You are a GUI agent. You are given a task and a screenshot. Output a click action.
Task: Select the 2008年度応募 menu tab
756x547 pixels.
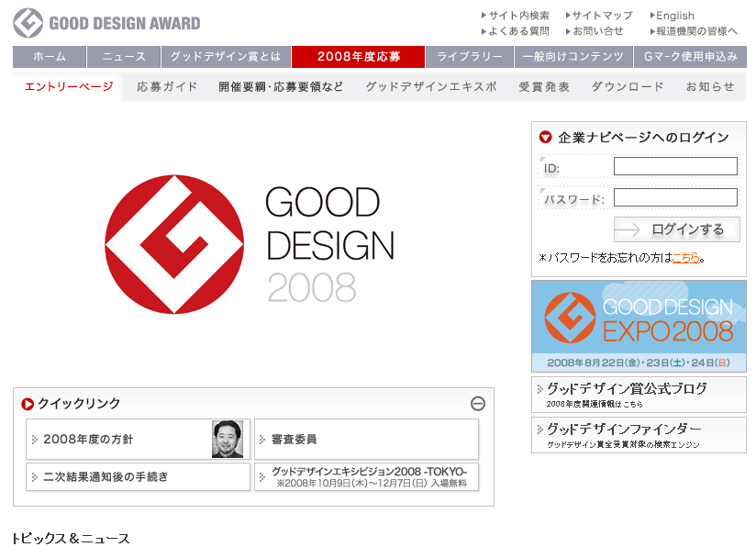(358, 57)
